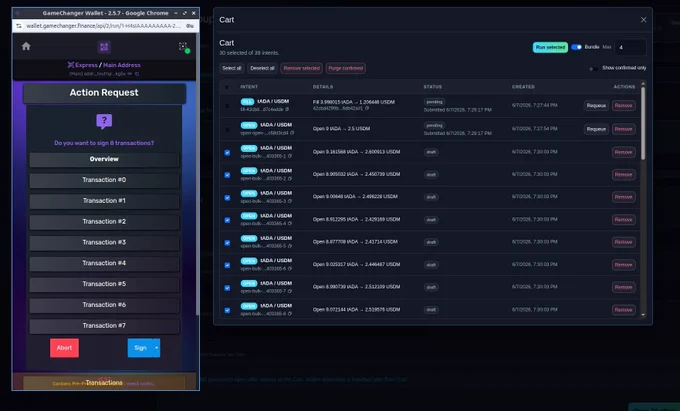Uncheck the Open 8.877708 tADA row
Screen dimensions: 680x411
[227, 243]
